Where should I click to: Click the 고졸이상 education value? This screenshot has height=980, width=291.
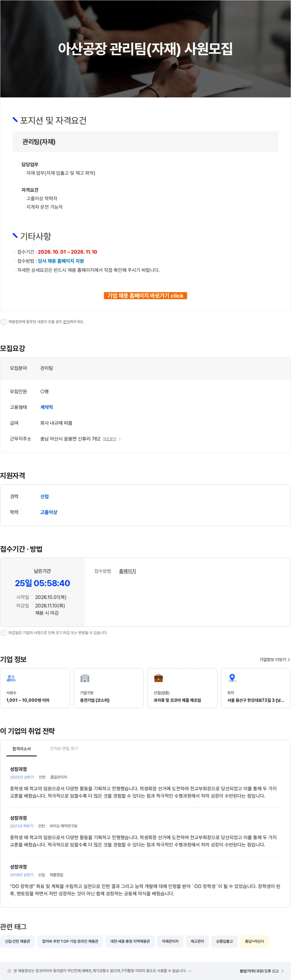[x=48, y=512]
